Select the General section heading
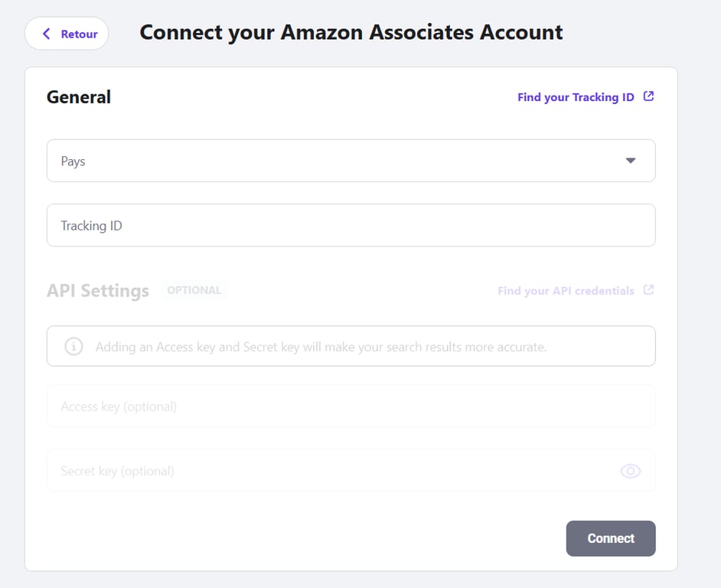Viewport: 721px width, 588px height. pyautogui.click(x=78, y=96)
